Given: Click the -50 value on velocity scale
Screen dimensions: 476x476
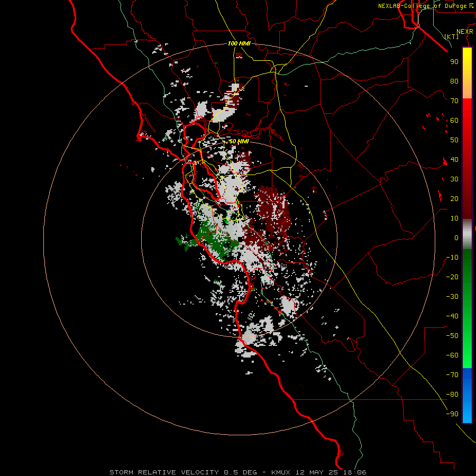Looking at the screenshot, I should pos(452,336).
